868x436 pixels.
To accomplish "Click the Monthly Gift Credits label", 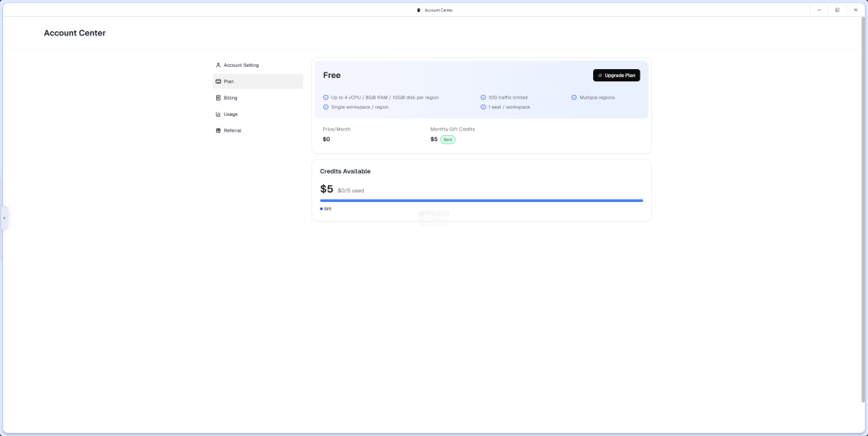I will (452, 129).
